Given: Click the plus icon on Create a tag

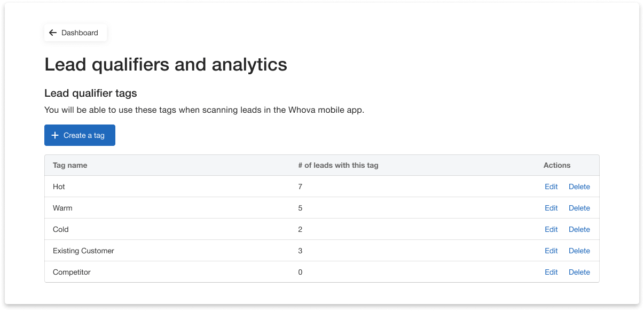Looking at the screenshot, I should [x=55, y=135].
